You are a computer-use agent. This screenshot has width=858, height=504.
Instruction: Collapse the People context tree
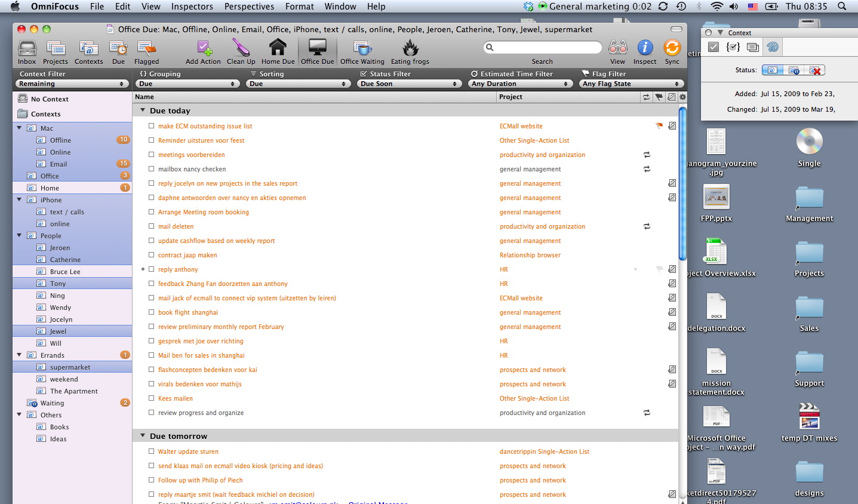(19, 236)
